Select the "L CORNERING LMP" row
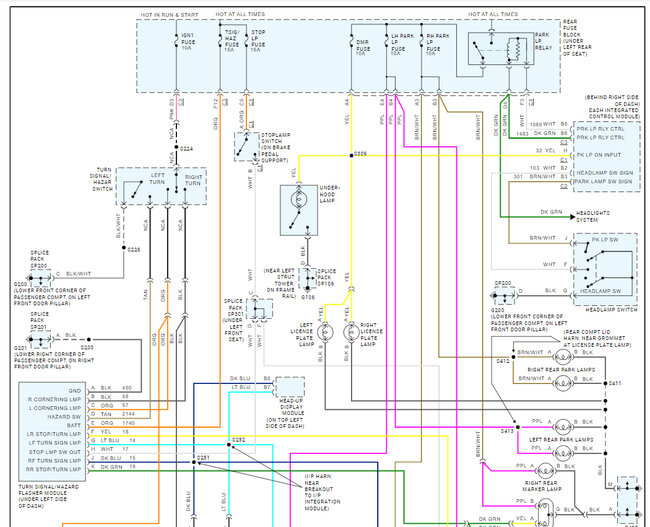This screenshot has height=527, width=650. pos(55,408)
